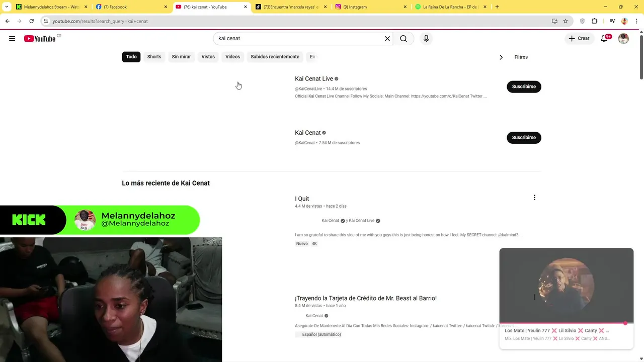Subscribe to Kai Cenat Live channel
644x362 pixels.
click(x=524, y=86)
